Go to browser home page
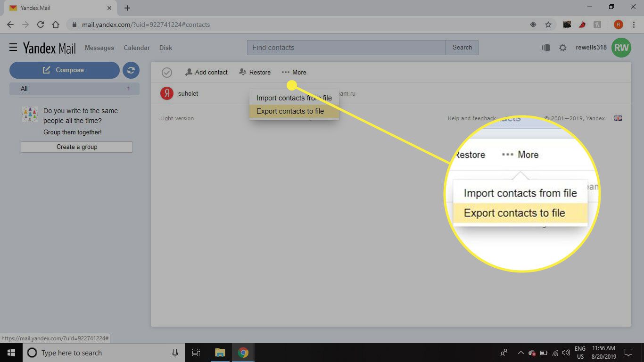 56,25
